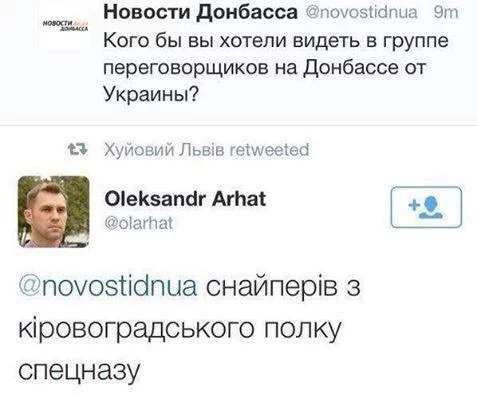
Task: Open the Новости Донбасса logo avatar
Action: pos(65,26)
